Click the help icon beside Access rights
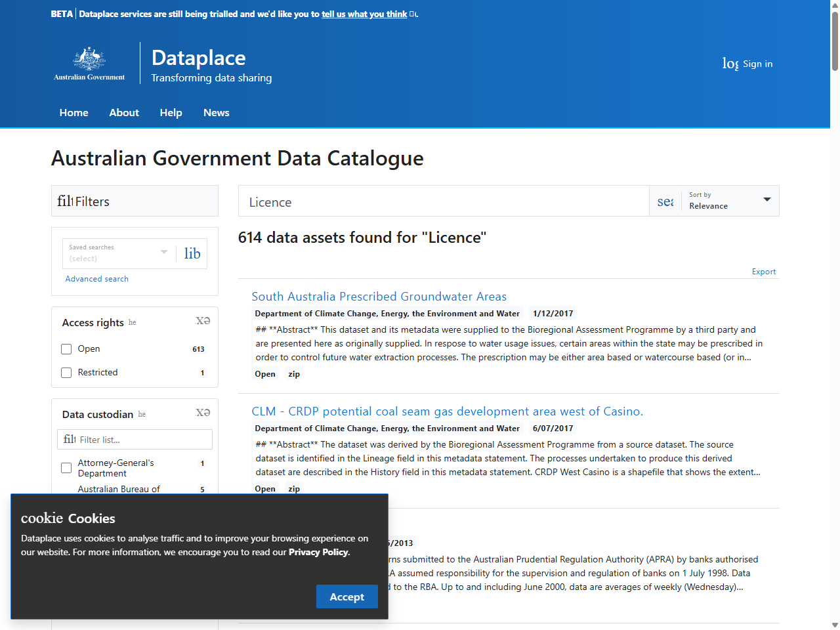Viewport: 840px width, 630px height. (133, 322)
